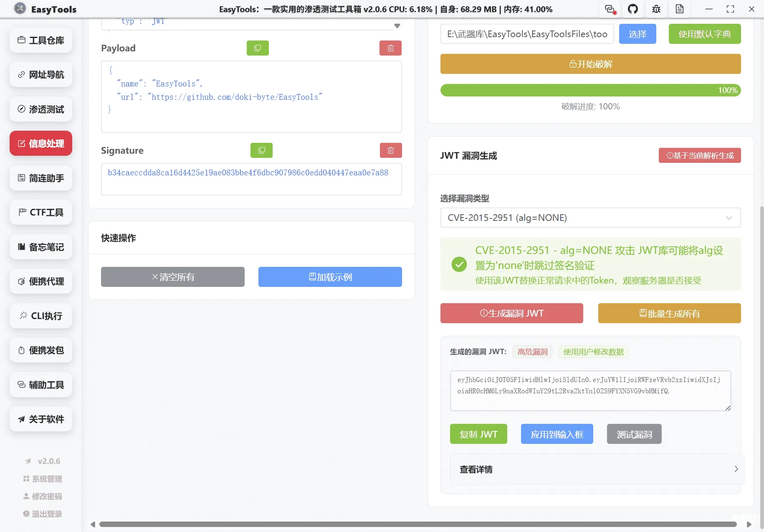
Task: Open the CVE-2015-2951 vulnerability type dropdown
Action: pos(589,218)
